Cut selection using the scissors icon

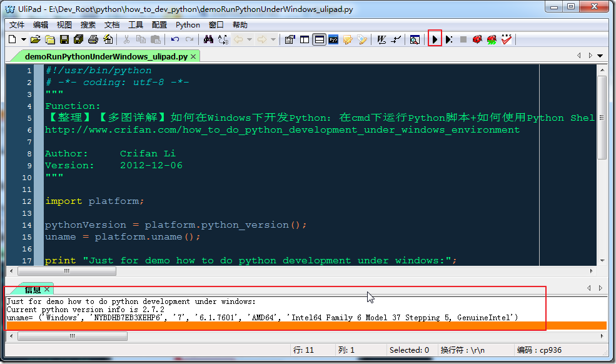(126, 39)
